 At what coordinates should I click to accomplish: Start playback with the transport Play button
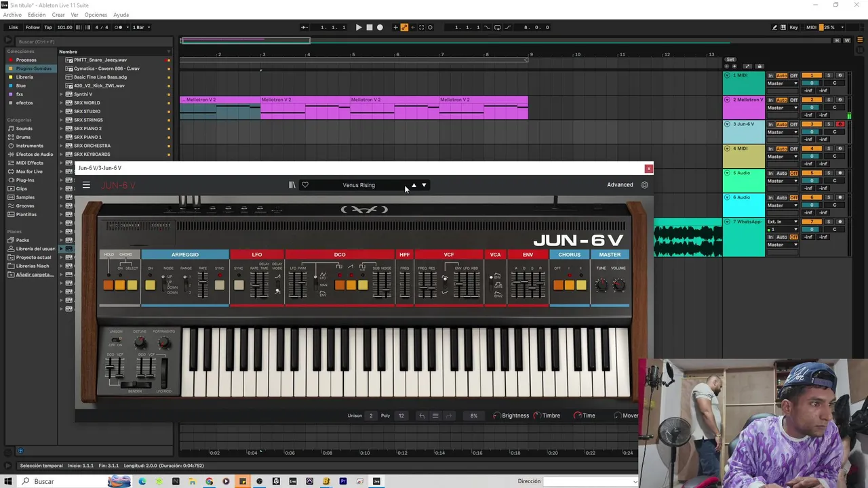point(359,27)
